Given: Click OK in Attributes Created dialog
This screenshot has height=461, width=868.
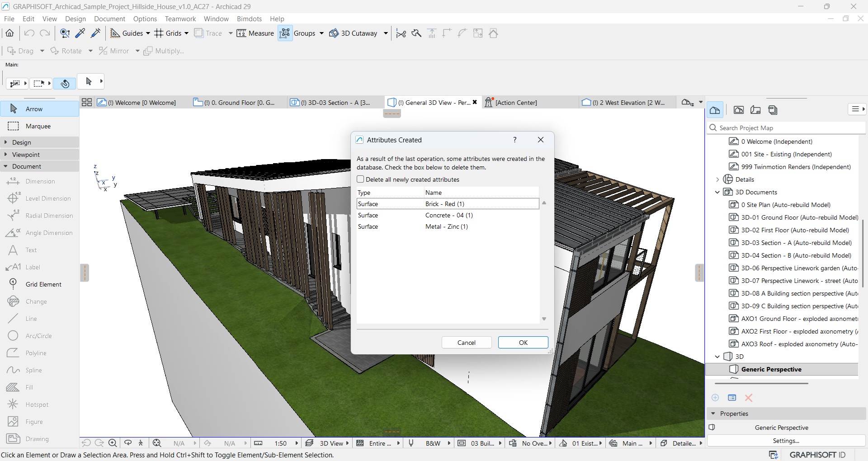Looking at the screenshot, I should (523, 343).
